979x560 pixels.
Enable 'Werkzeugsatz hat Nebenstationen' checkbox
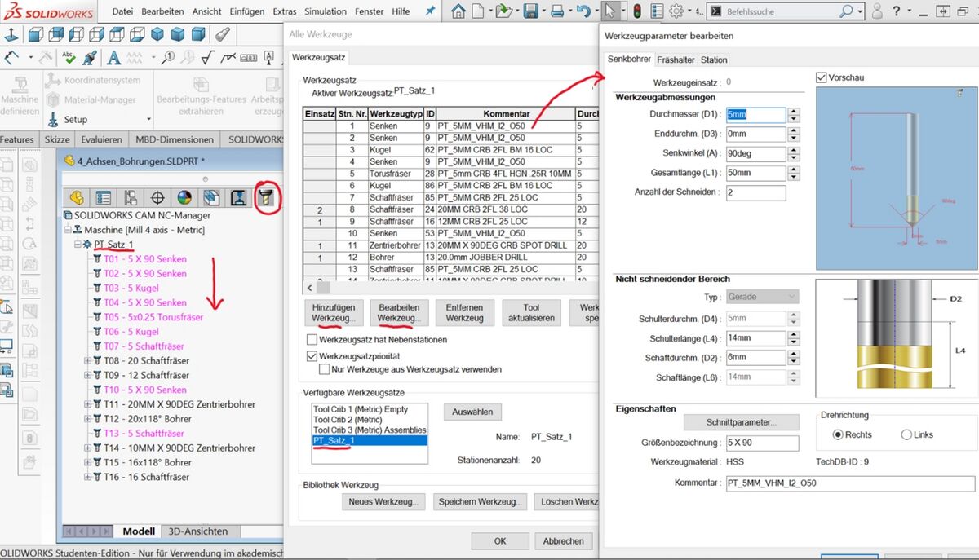click(x=312, y=339)
